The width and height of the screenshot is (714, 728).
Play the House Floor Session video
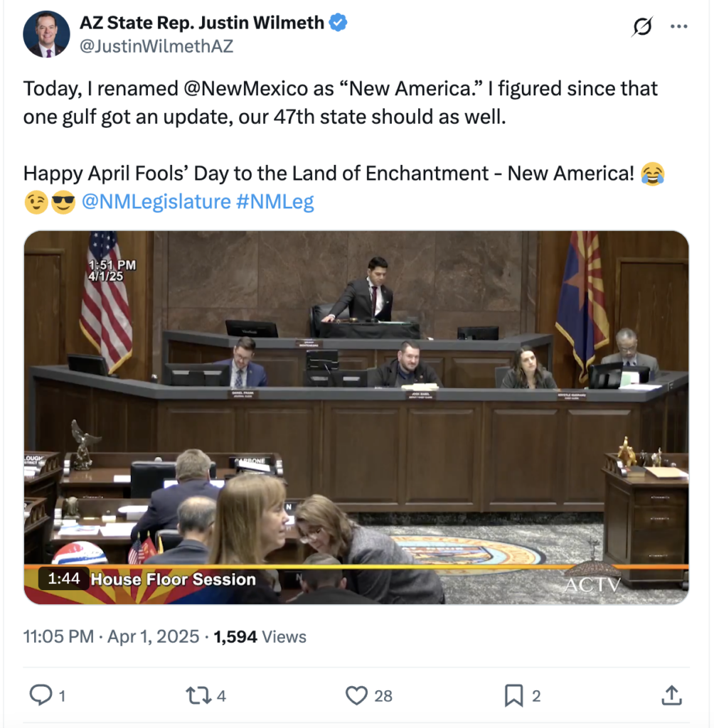[x=356, y=417]
